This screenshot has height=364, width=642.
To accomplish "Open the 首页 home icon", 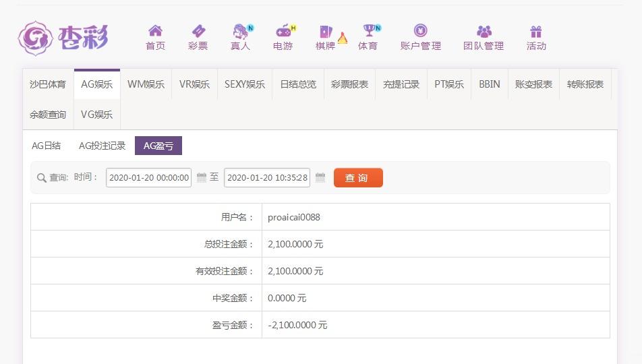I will (155, 31).
